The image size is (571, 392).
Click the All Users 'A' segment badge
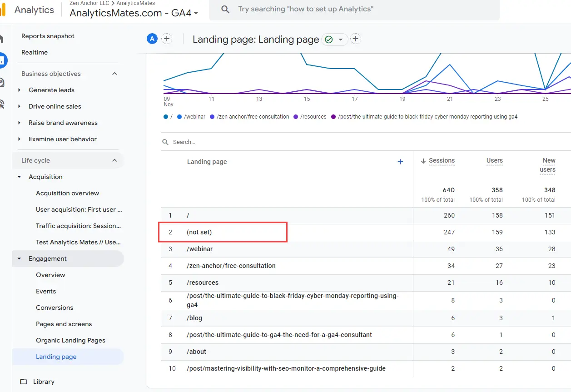click(152, 39)
